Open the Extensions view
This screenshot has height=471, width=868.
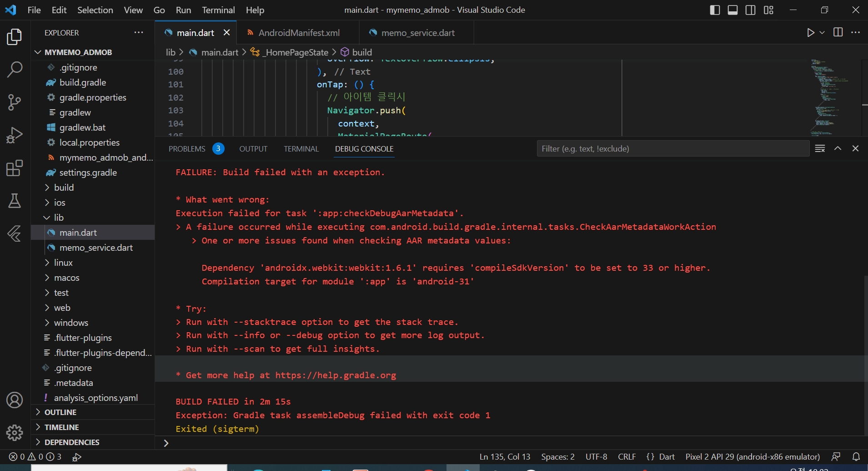point(15,168)
